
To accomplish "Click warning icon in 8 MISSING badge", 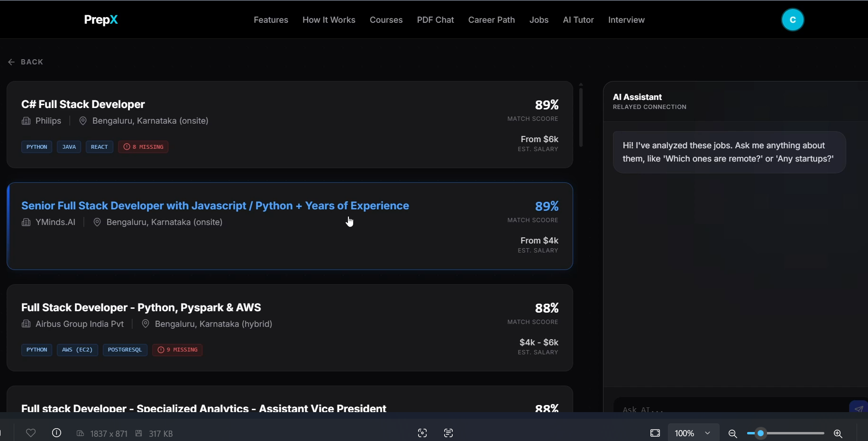I will pyautogui.click(x=127, y=147).
